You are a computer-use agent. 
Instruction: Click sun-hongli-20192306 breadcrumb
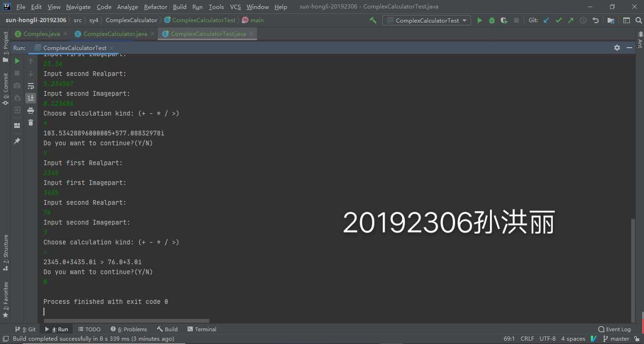tap(36, 20)
